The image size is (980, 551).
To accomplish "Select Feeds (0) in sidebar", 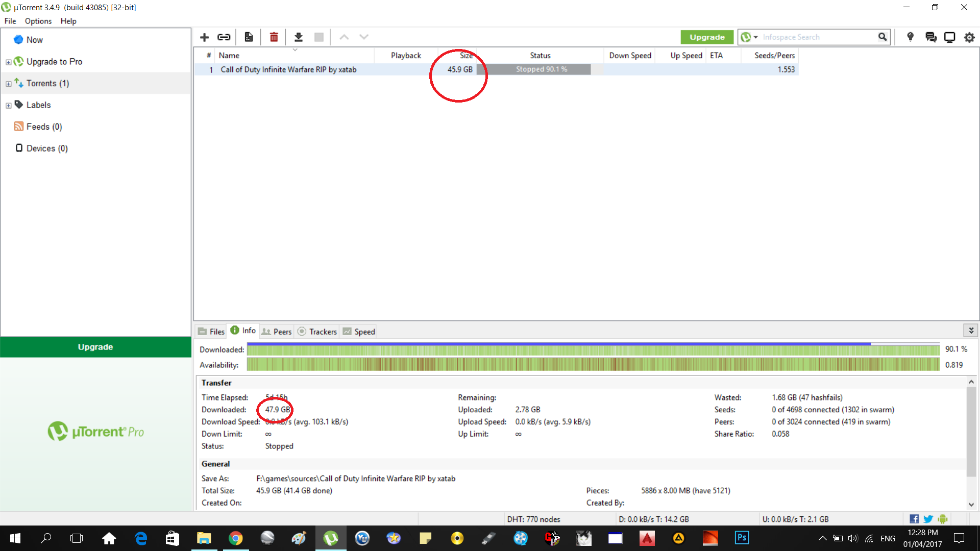I will tap(44, 127).
